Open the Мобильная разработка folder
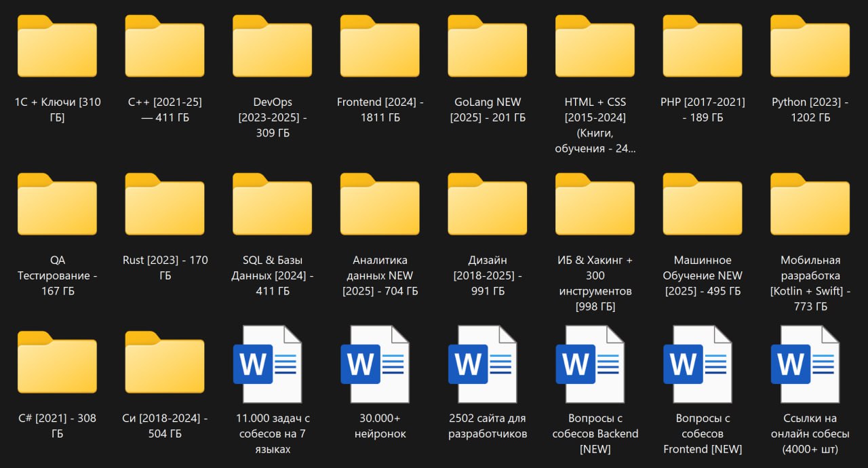The height and width of the screenshot is (468, 868). click(x=810, y=204)
